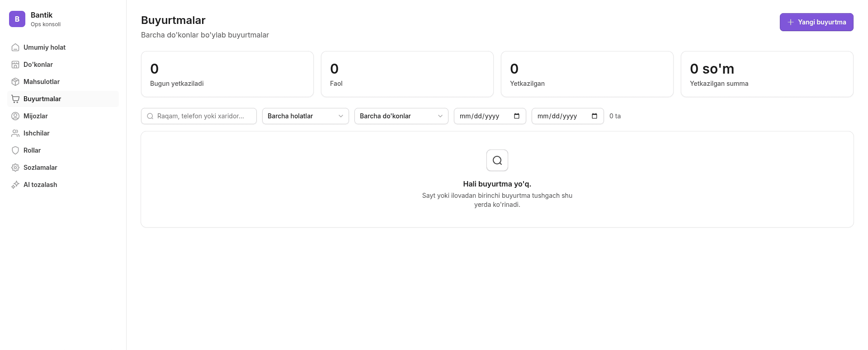868x350 pixels.
Task: Expand the Barcha holatlar dropdown
Action: point(306,116)
